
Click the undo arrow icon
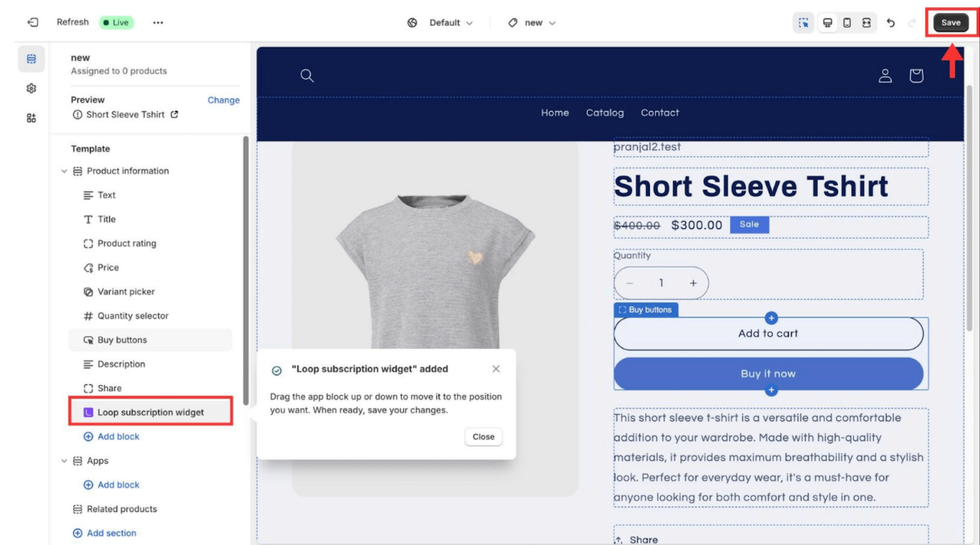tap(891, 23)
